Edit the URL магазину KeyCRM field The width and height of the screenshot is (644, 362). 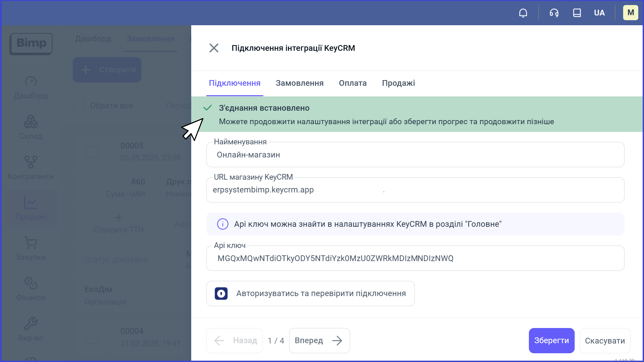(415, 190)
